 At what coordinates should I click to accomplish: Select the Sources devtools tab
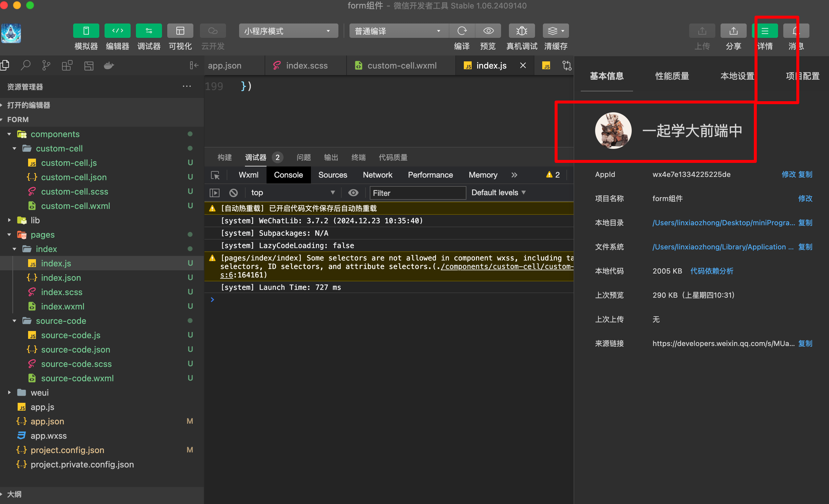pyautogui.click(x=333, y=175)
